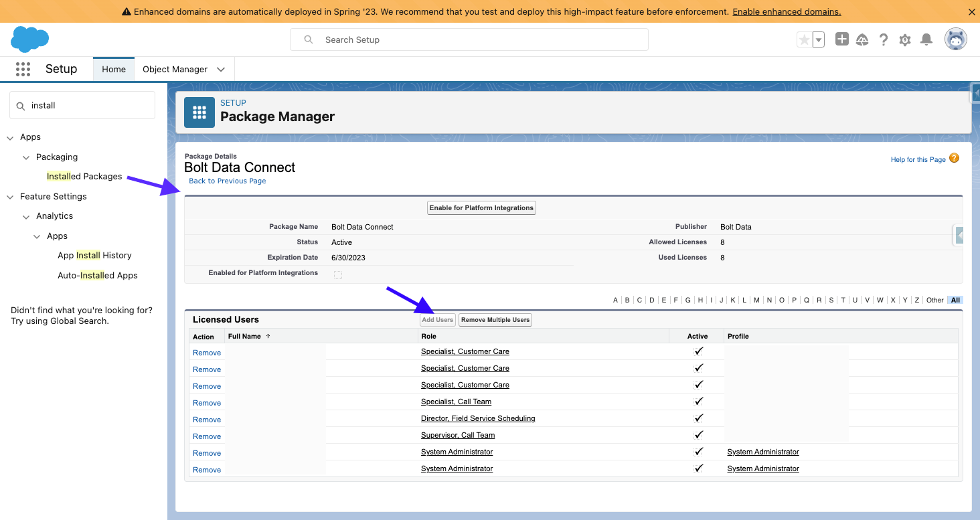The width and height of the screenshot is (980, 520).
Task: Open the help question mark icon in header
Action: pyautogui.click(x=884, y=40)
